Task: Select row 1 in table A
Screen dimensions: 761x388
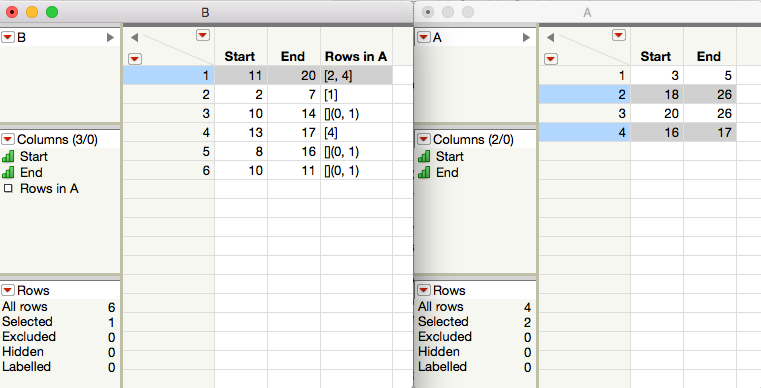Action: click(x=584, y=75)
